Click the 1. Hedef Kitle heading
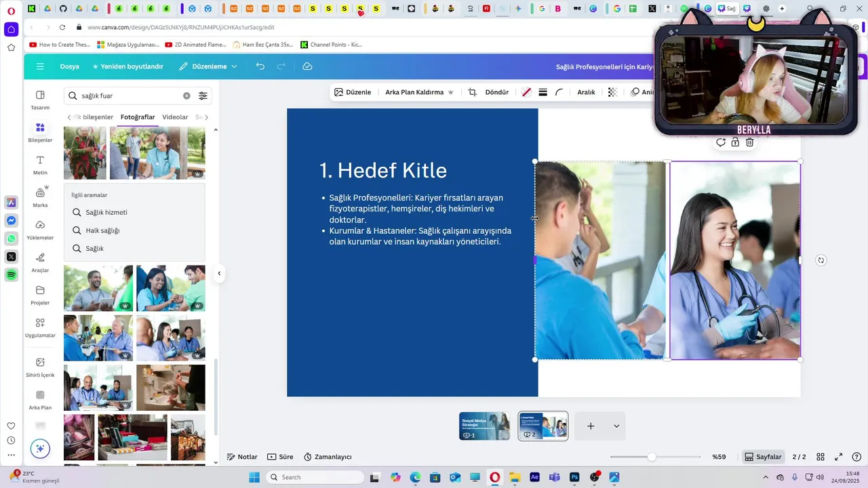The height and width of the screenshot is (488, 868). 382,170
